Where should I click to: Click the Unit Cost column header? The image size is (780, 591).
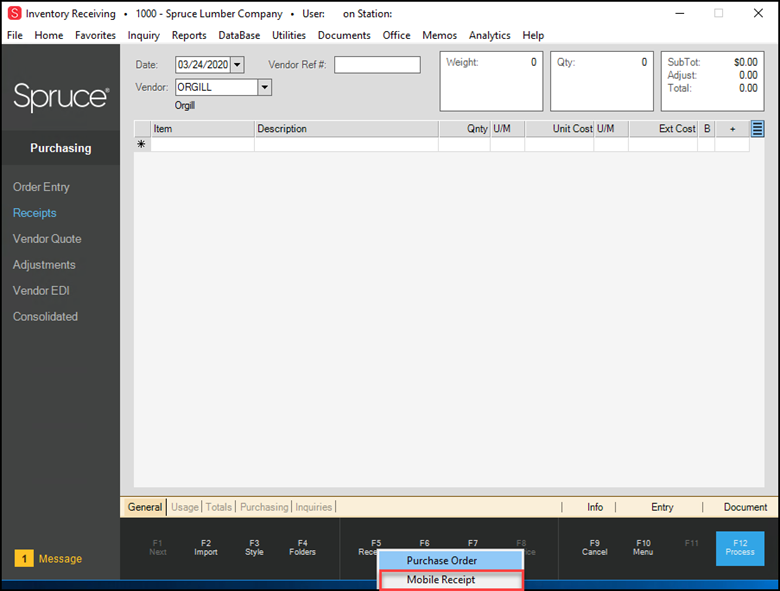tap(560, 129)
